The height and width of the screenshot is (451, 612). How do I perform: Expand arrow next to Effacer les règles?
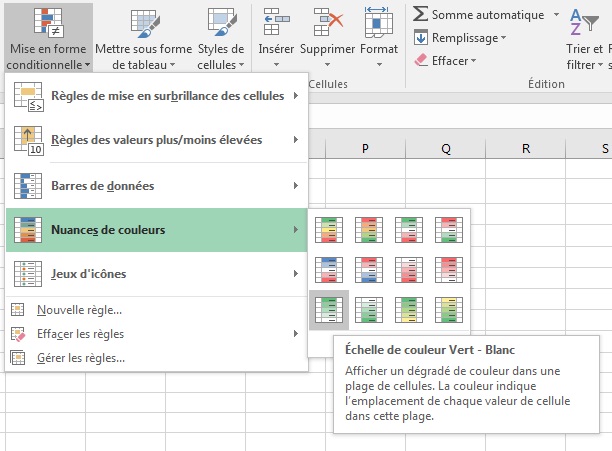coord(296,334)
